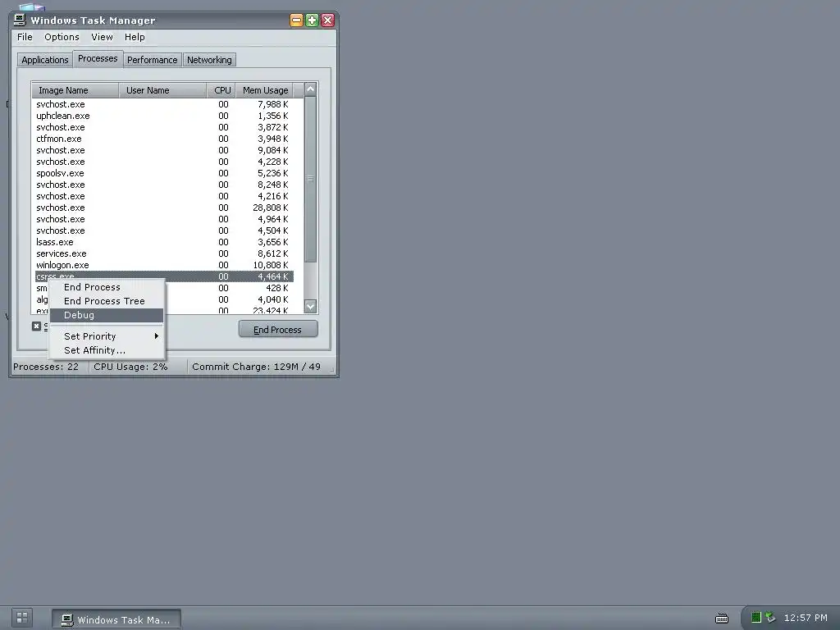Click the 10,808 K memory value
Screen dimensions: 840x630
pos(271,265)
